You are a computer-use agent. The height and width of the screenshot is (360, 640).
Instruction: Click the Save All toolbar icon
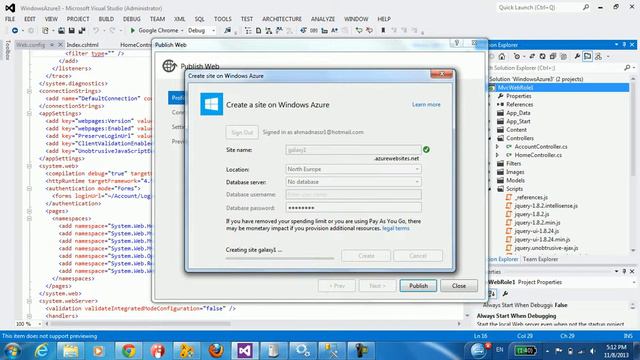pyautogui.click(x=82, y=31)
